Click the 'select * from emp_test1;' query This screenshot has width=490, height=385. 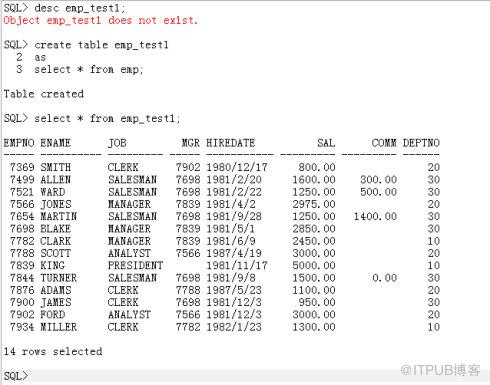coord(107,118)
